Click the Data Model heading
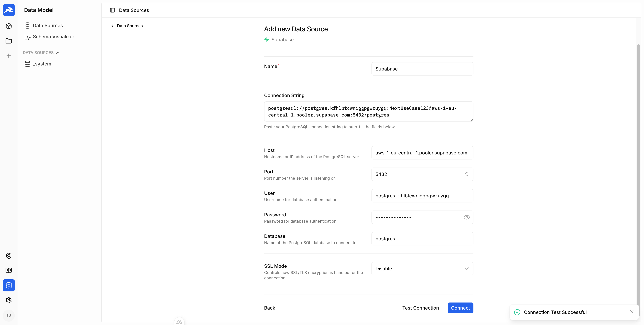Image resolution: width=644 pixels, height=325 pixels. click(x=39, y=10)
